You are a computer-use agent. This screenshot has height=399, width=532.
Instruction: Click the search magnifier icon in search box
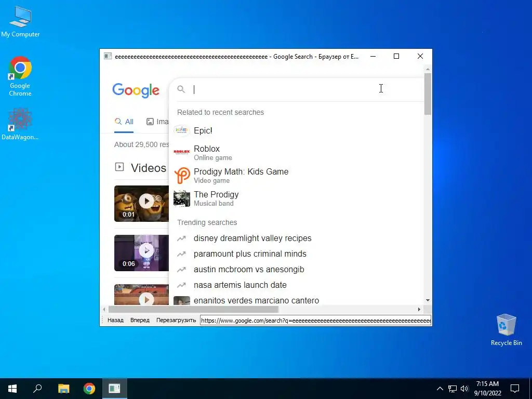(x=181, y=89)
